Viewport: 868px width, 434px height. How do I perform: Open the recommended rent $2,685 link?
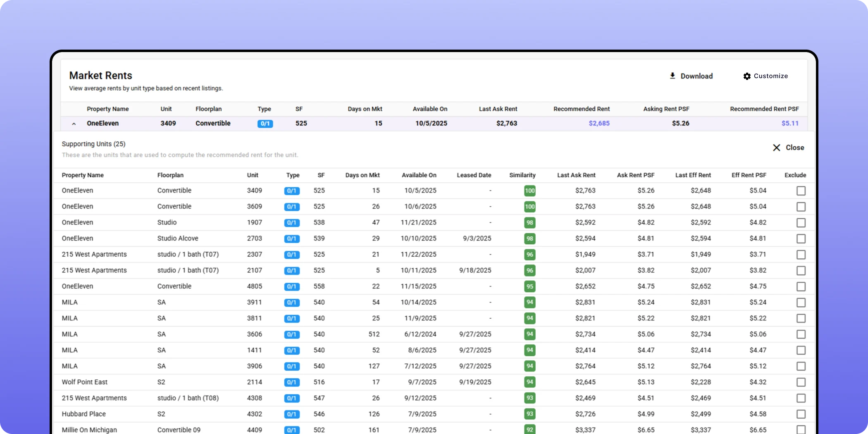599,123
